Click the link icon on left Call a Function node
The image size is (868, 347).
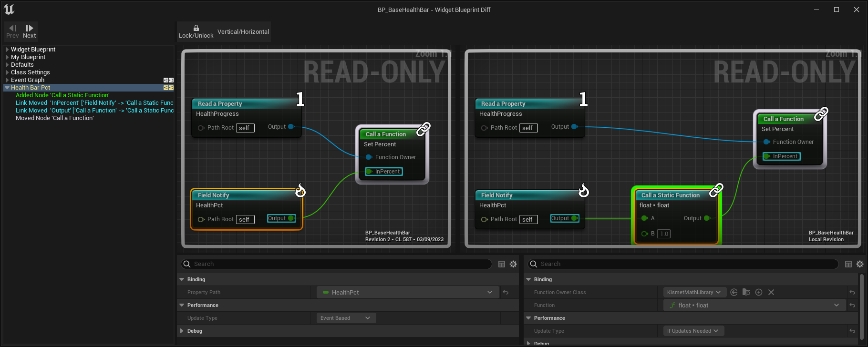point(424,129)
